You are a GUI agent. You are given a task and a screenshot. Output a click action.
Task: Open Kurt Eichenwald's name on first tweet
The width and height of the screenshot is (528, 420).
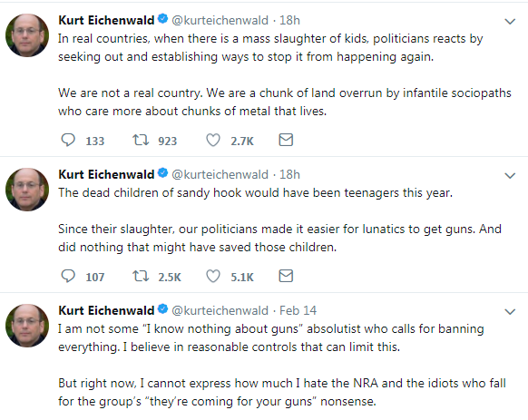tap(106, 20)
